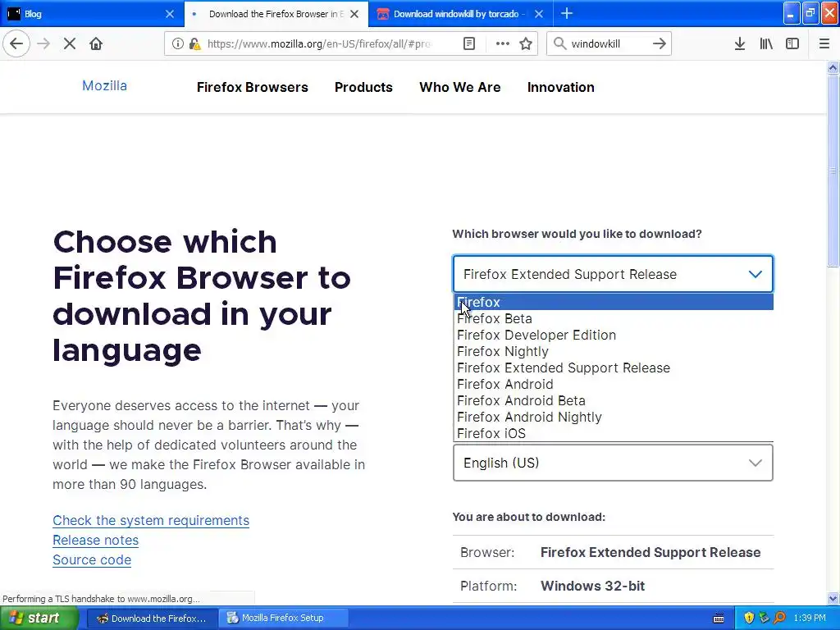Open the Release notes link

coord(95,540)
